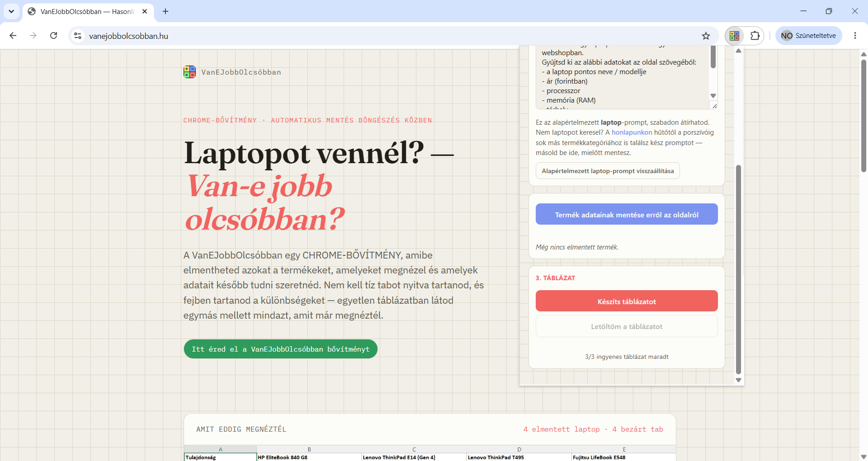Click the popup panel scroll-down arrow
This screenshot has height=461, width=868.
click(738, 380)
